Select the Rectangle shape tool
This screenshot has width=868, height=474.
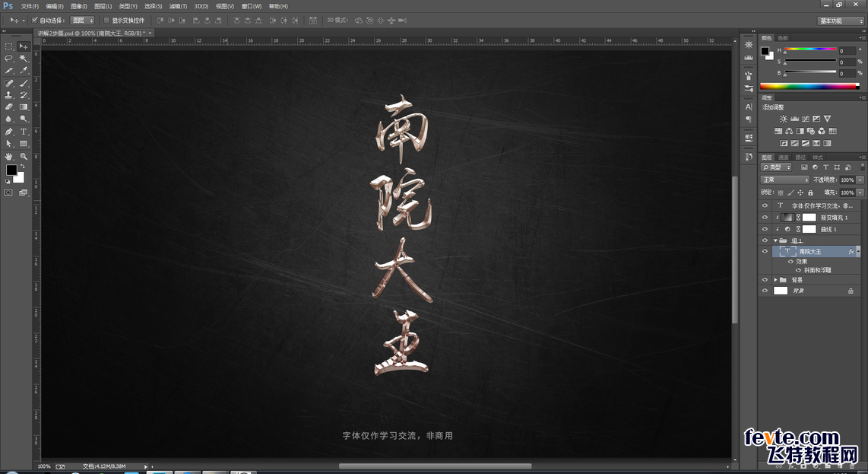pos(24,144)
